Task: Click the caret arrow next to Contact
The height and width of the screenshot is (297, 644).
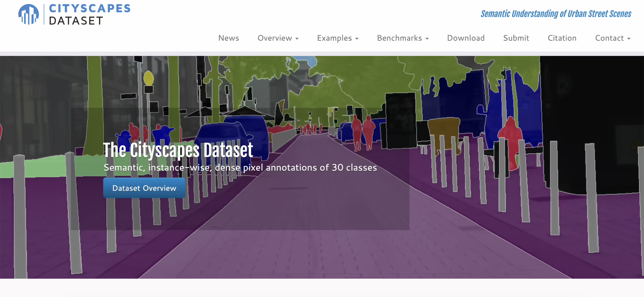Action: pos(629,39)
